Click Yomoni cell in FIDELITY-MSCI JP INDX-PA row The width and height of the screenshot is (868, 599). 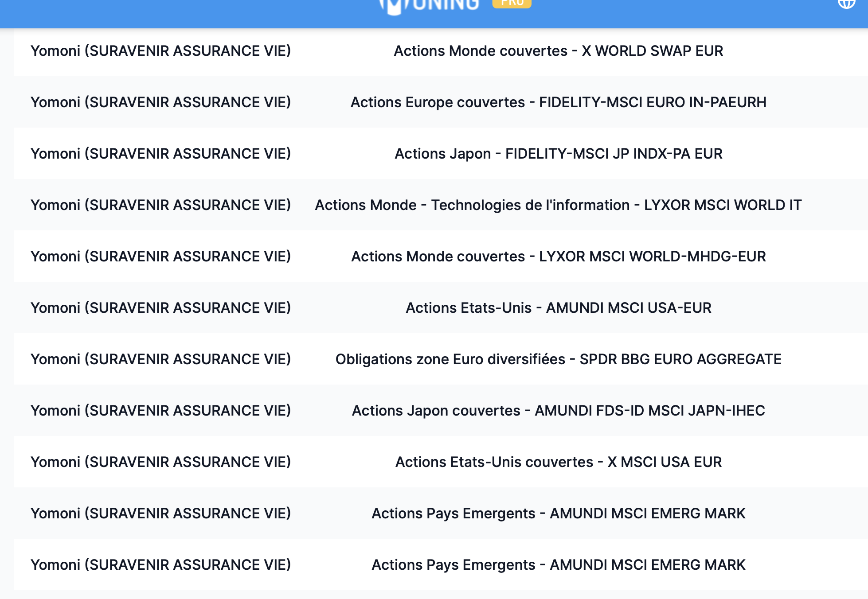pos(160,154)
